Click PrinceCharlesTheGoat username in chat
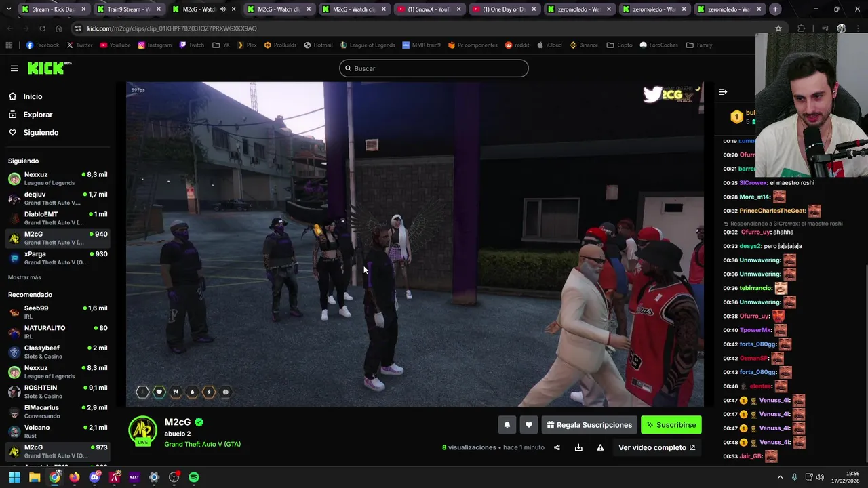868x488 pixels. click(x=772, y=211)
